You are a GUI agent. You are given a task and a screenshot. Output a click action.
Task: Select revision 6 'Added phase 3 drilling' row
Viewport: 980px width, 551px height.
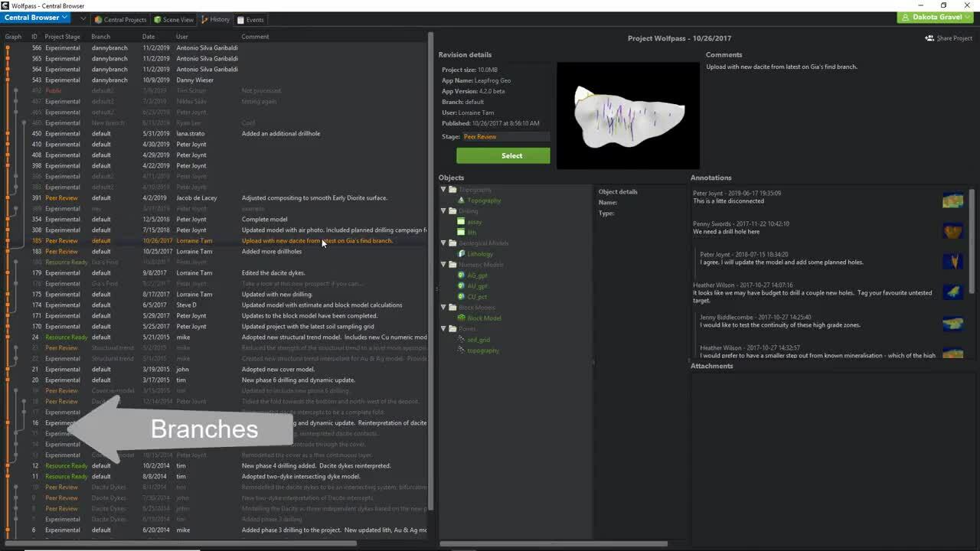coord(214,530)
